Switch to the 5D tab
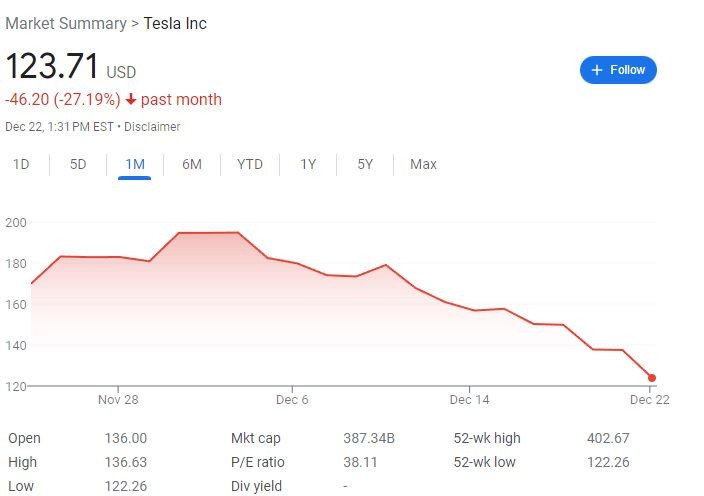 click(x=78, y=164)
